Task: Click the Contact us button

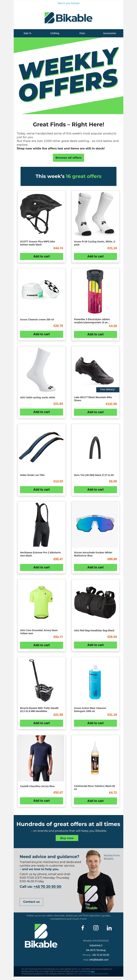Action: point(31,902)
